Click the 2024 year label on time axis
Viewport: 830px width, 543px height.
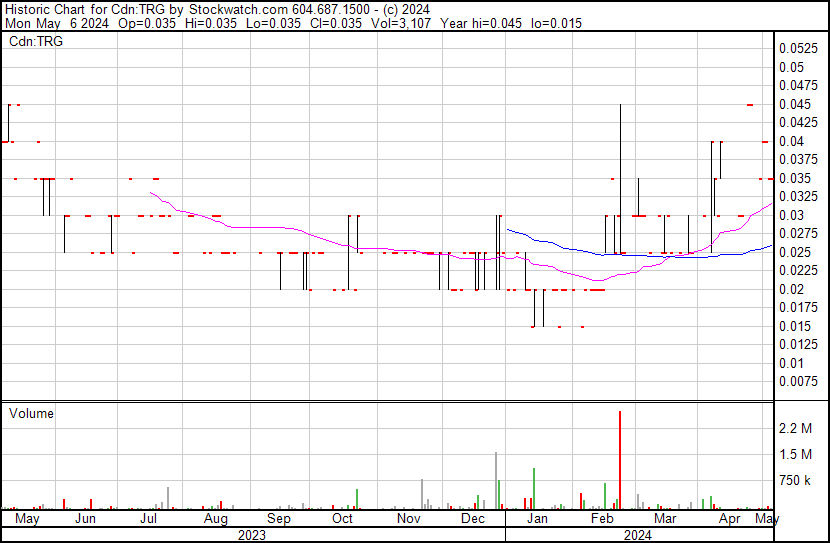pyautogui.click(x=638, y=535)
